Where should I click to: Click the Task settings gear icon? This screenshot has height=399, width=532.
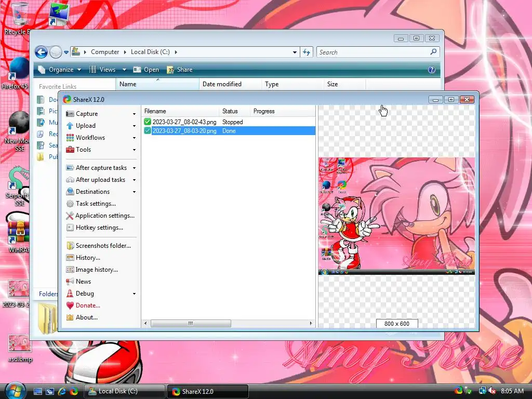[70, 204]
